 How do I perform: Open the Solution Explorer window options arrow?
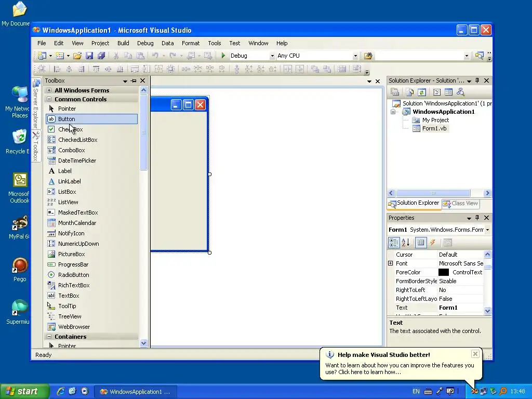pos(469,81)
